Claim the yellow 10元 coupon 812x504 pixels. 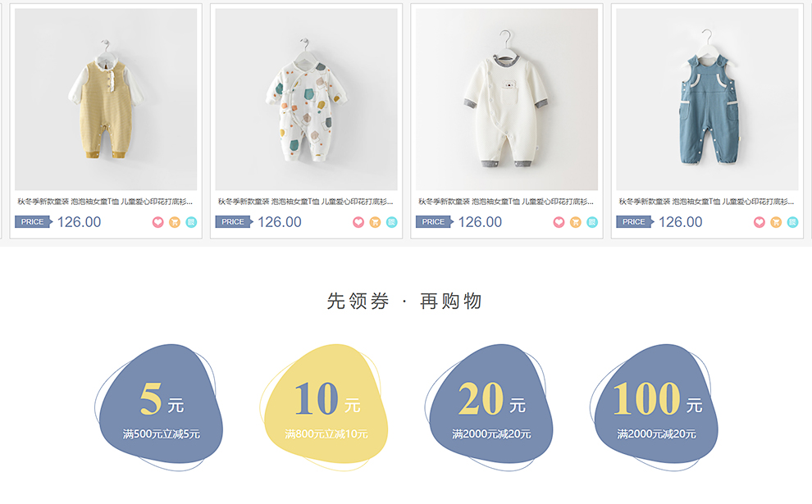click(324, 408)
